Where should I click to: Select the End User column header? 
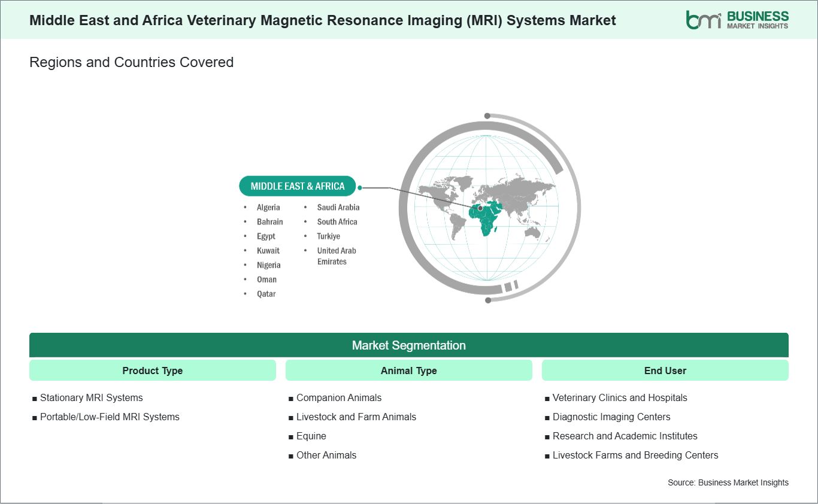coord(665,371)
